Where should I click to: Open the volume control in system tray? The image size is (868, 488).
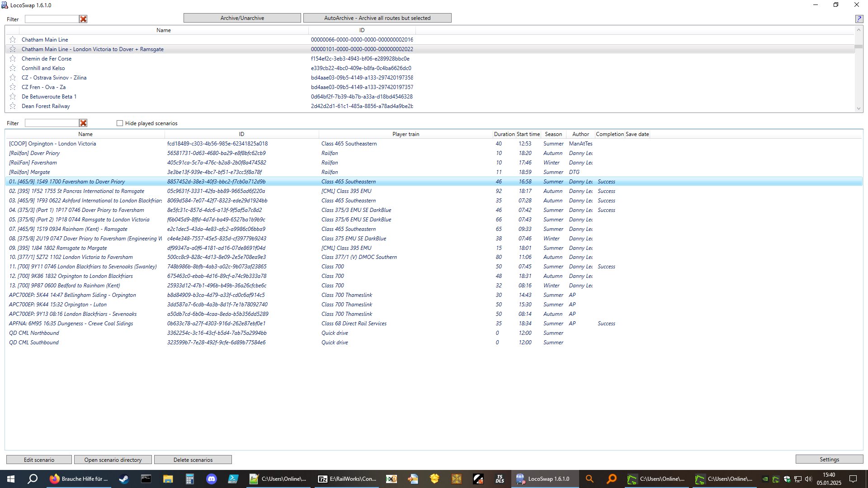click(x=808, y=479)
